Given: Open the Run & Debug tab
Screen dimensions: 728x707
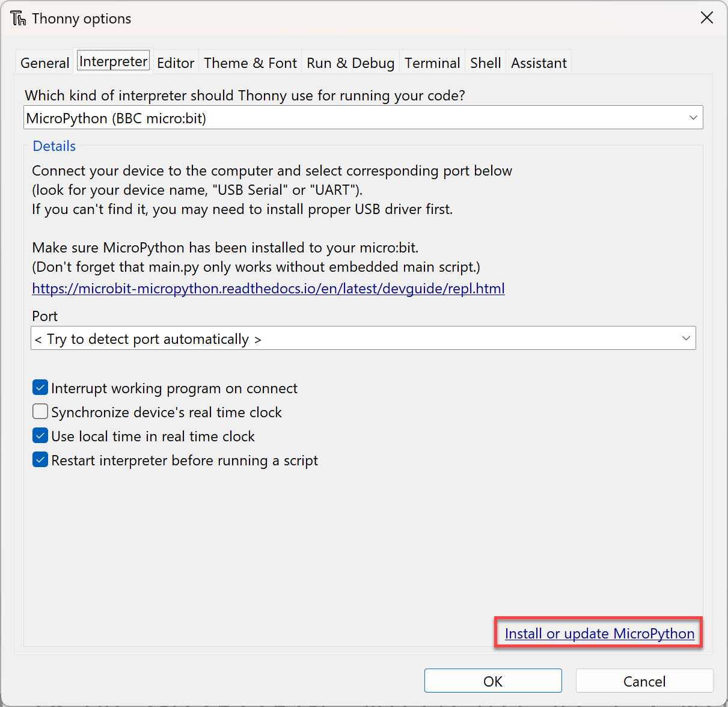Looking at the screenshot, I should 350,63.
